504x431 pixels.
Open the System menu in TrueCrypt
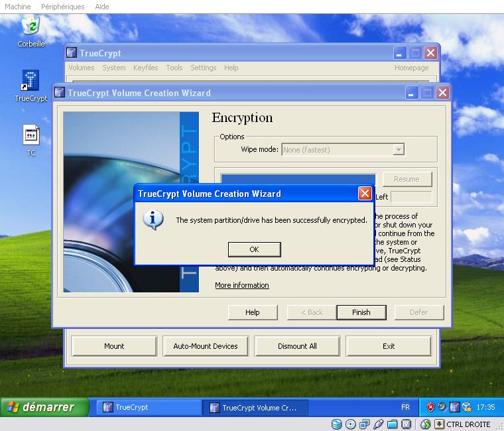(x=114, y=68)
